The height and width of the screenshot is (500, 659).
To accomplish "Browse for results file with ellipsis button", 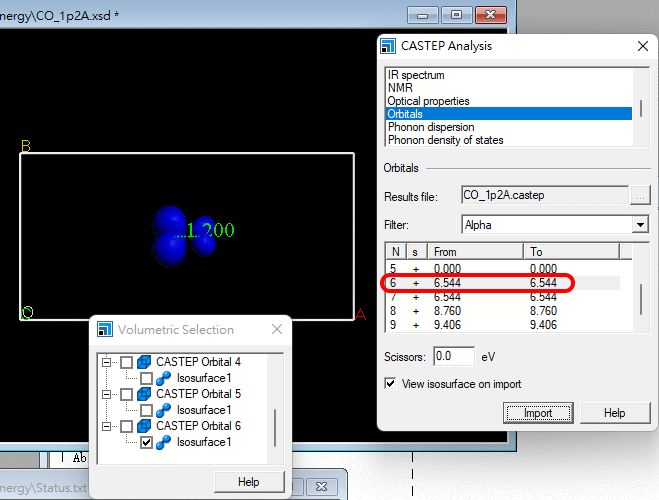I will tap(641, 195).
